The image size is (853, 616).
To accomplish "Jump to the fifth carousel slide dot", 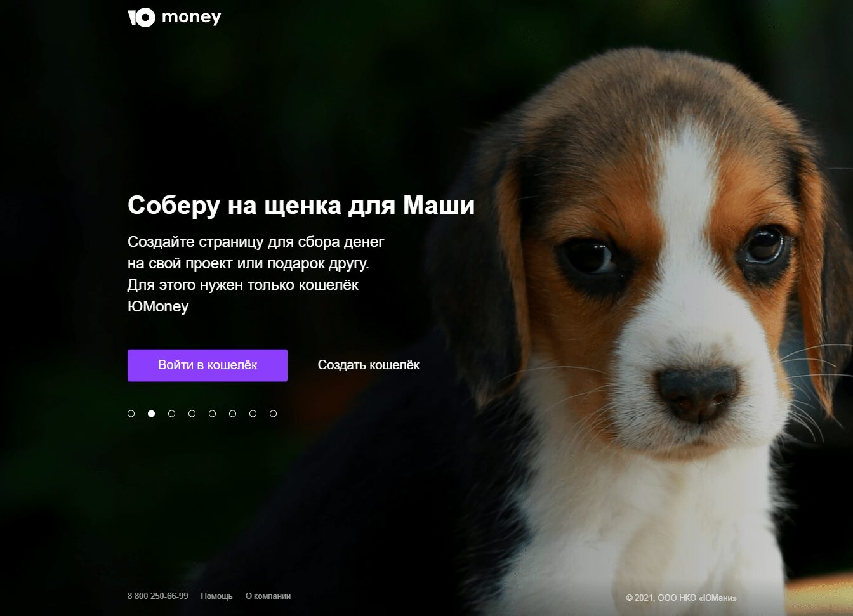I will click(x=213, y=414).
